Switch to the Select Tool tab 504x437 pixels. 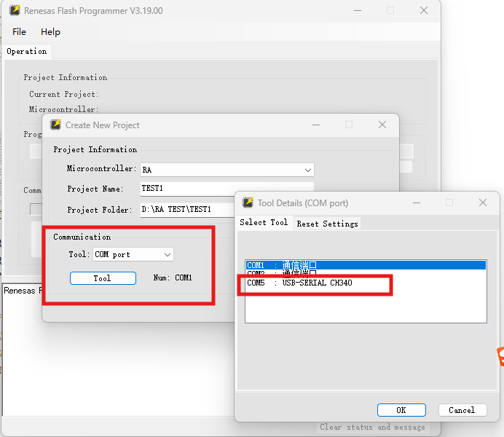(x=264, y=222)
